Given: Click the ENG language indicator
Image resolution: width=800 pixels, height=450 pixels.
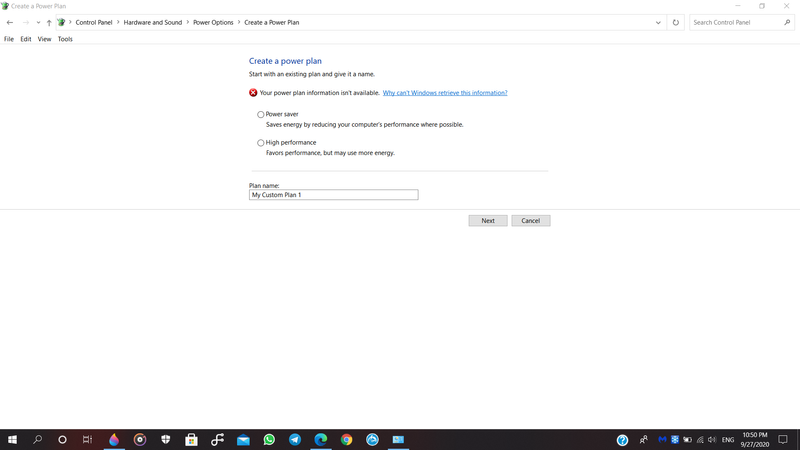Looking at the screenshot, I should point(728,440).
